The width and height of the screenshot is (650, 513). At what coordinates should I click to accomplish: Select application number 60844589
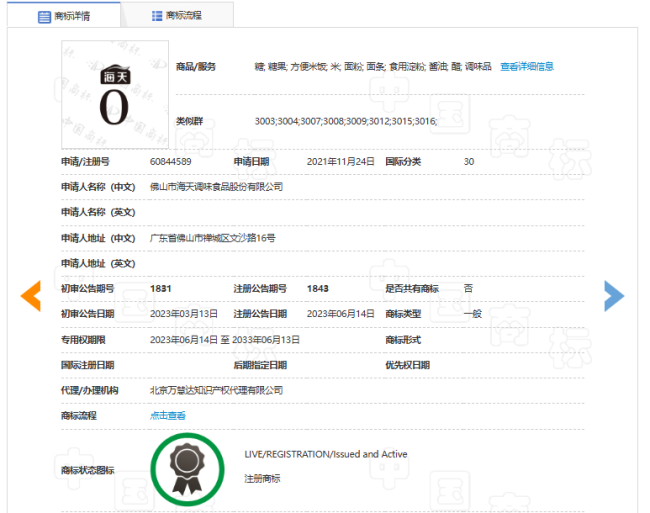170,161
